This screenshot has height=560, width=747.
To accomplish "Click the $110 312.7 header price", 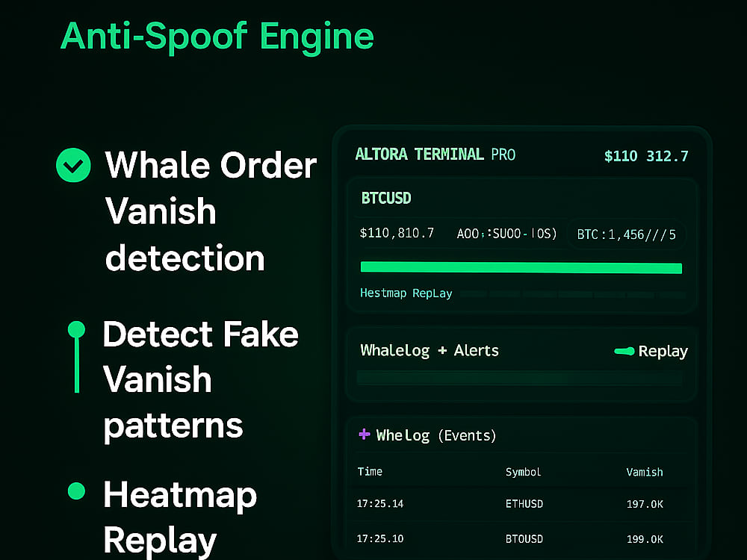I will 646,156.
